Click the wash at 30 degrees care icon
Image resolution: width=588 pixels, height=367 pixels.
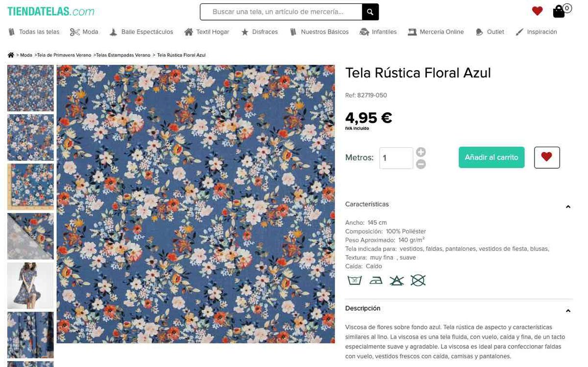click(x=354, y=280)
